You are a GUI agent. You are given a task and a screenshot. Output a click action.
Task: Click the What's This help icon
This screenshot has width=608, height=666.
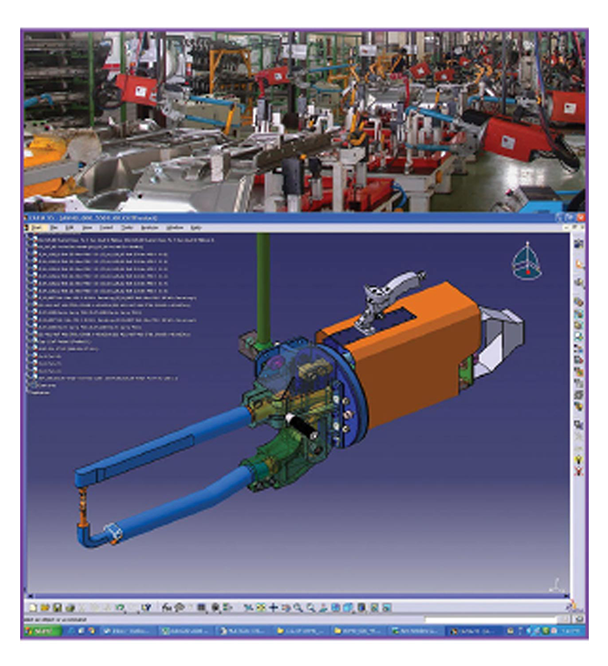click(x=146, y=607)
